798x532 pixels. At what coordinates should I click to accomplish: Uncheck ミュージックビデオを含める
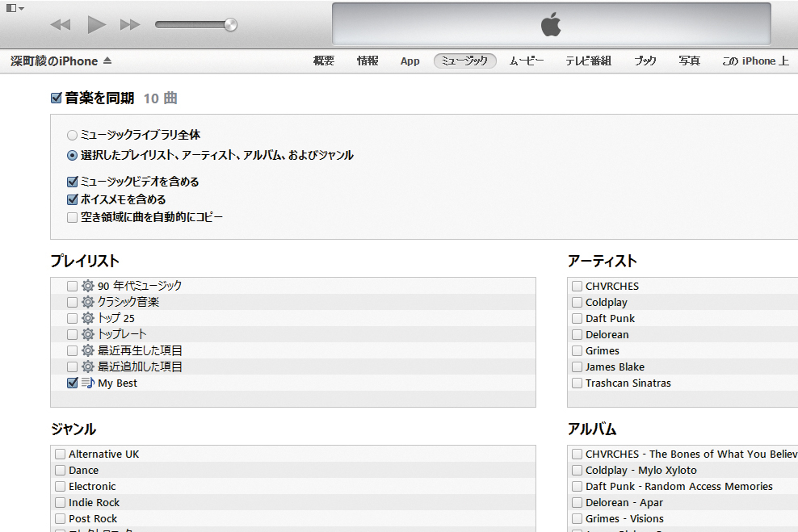[72, 182]
